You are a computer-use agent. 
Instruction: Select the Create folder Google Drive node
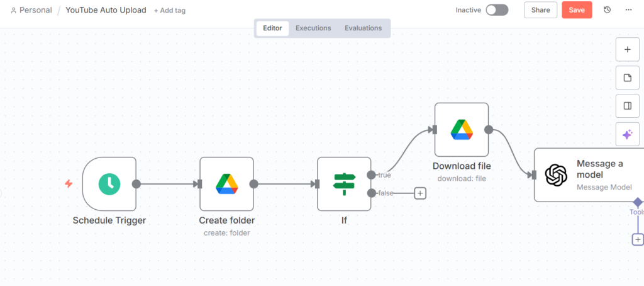(226, 184)
